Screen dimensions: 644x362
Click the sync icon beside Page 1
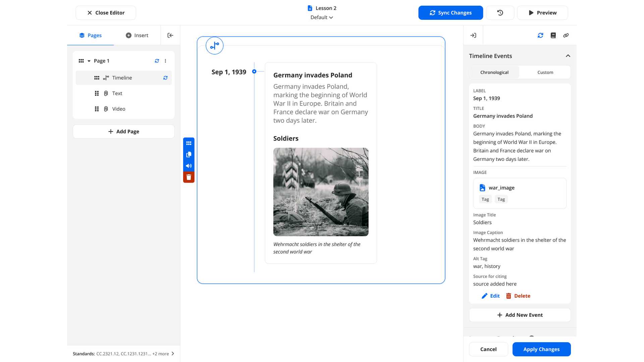(157, 61)
